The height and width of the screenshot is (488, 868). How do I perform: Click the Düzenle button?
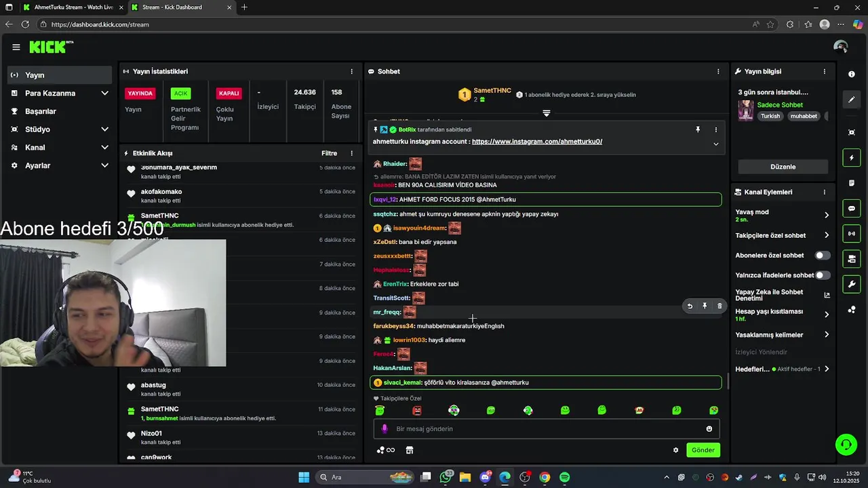tap(783, 167)
